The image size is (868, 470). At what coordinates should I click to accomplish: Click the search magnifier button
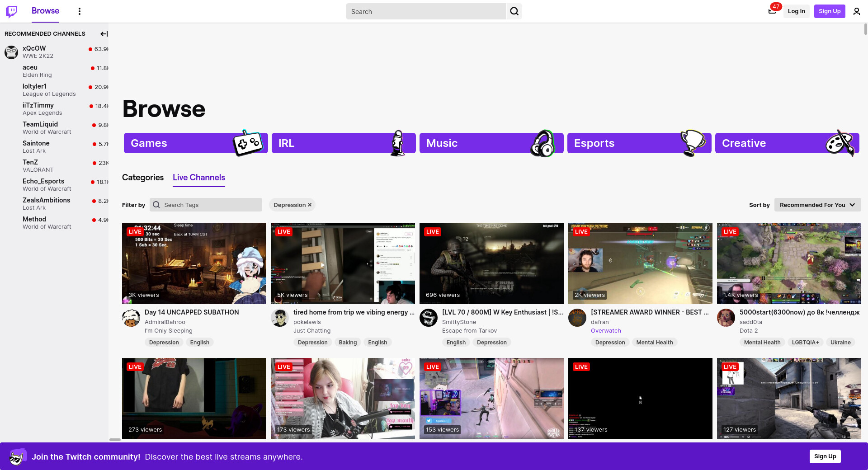514,11
